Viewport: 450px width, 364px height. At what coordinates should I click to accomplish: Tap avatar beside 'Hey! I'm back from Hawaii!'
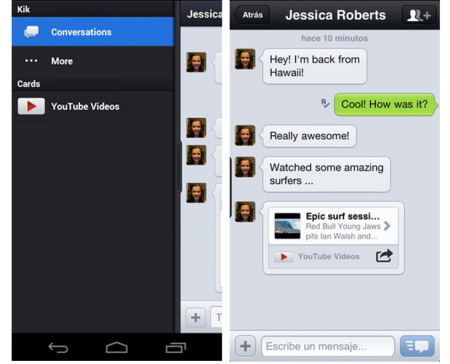245,59
